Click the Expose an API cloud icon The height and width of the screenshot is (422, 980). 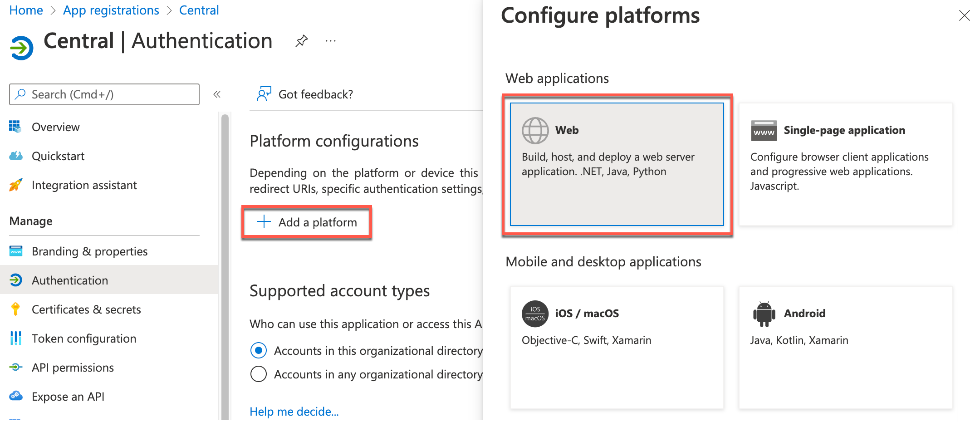click(x=16, y=396)
